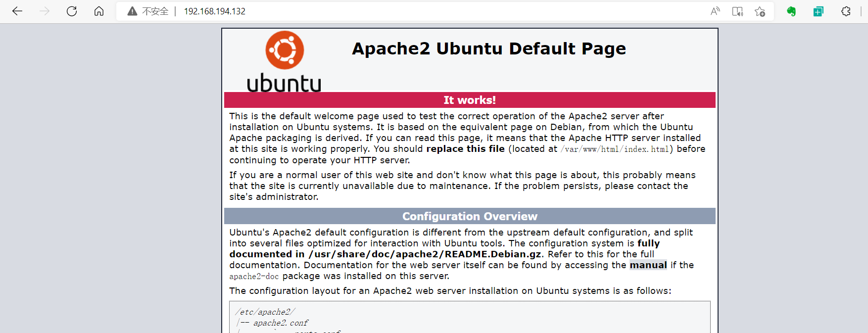Image resolution: width=868 pixels, height=333 pixels.
Task: Open the Extensions puzzle menu
Action: pyautogui.click(x=846, y=11)
